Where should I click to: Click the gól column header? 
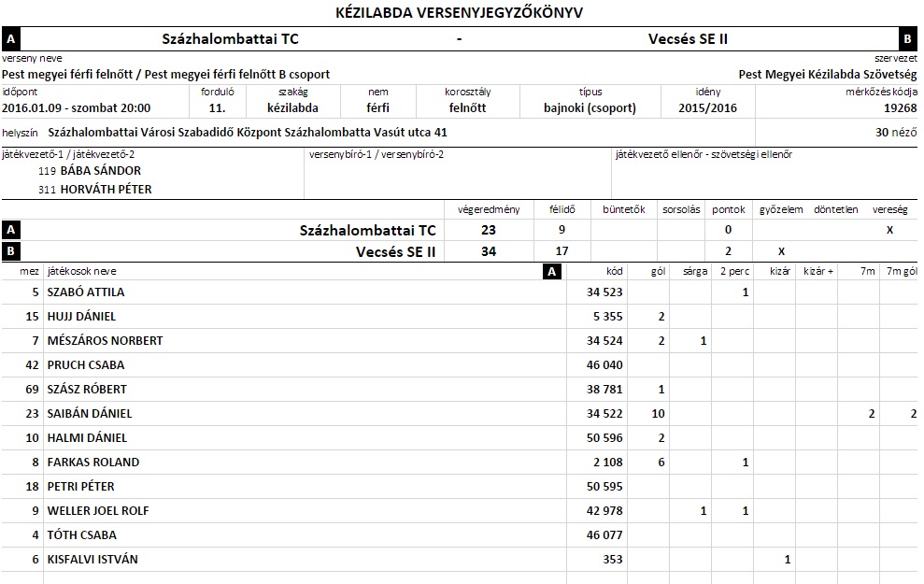(659, 272)
